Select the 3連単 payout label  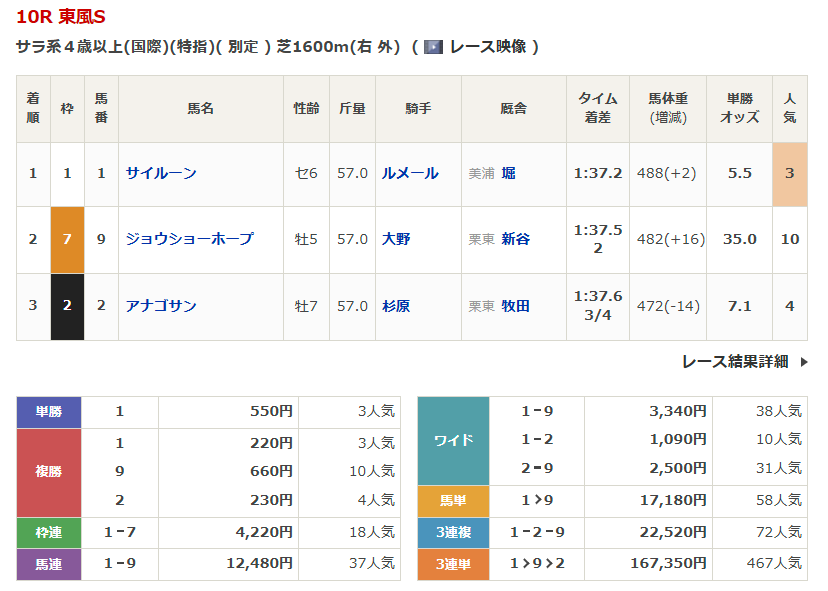click(x=453, y=564)
